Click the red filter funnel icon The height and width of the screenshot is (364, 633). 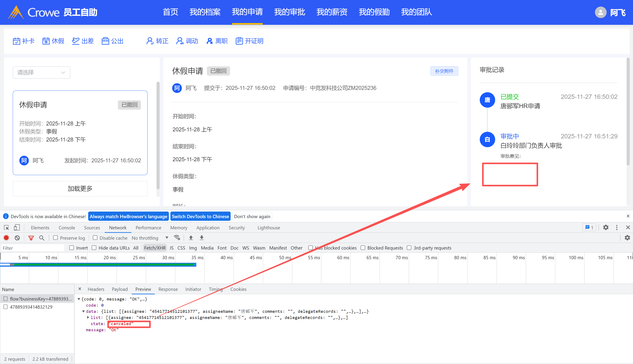point(31,238)
